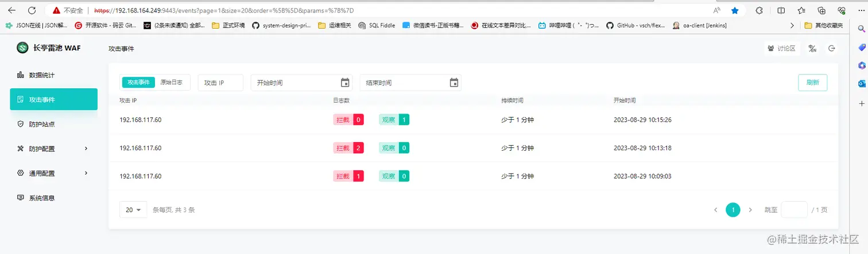Click the logout icon at top right

(831, 49)
